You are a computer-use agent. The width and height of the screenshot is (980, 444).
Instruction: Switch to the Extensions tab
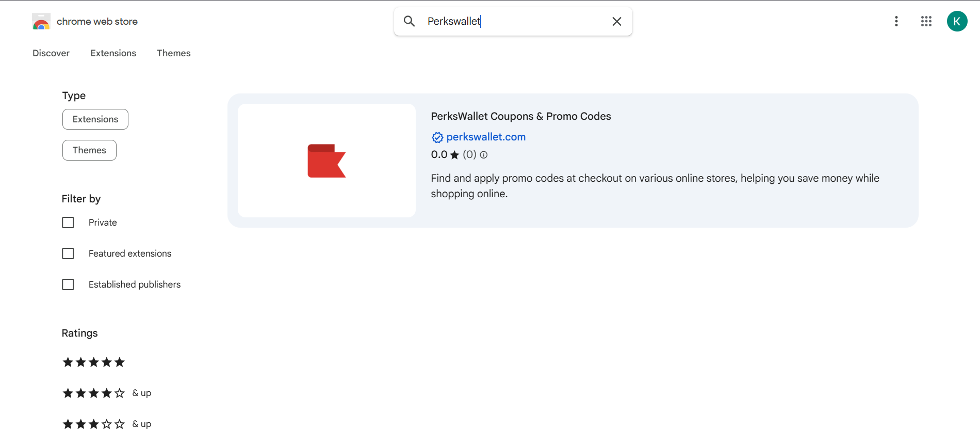tap(113, 53)
